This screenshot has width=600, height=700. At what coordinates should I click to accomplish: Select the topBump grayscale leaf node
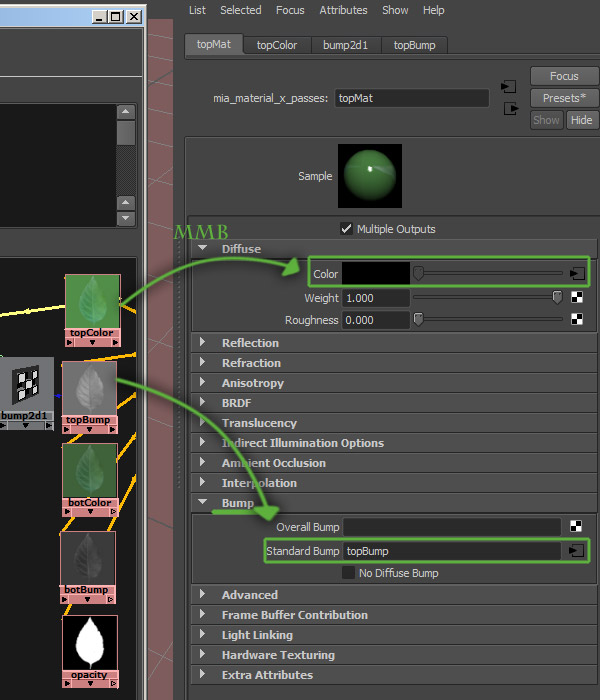point(90,388)
